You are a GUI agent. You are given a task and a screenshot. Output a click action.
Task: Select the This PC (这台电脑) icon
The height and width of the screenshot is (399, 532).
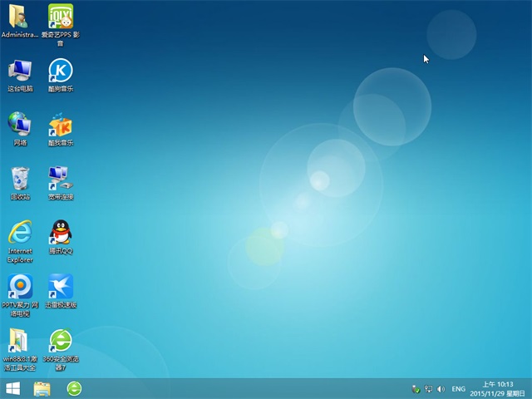point(19,71)
